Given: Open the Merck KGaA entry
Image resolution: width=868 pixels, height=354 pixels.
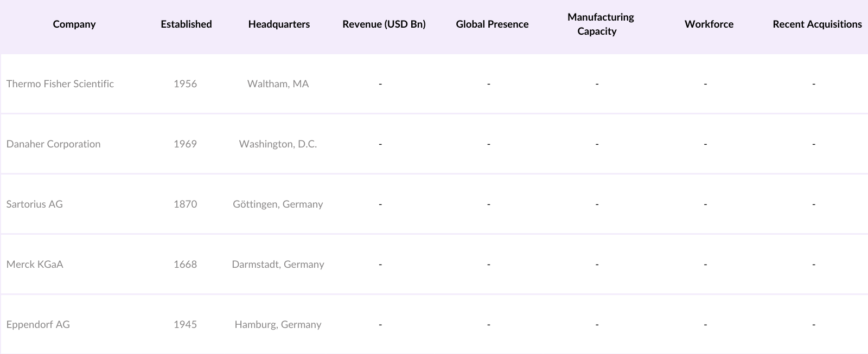Looking at the screenshot, I should pyautogui.click(x=35, y=265).
